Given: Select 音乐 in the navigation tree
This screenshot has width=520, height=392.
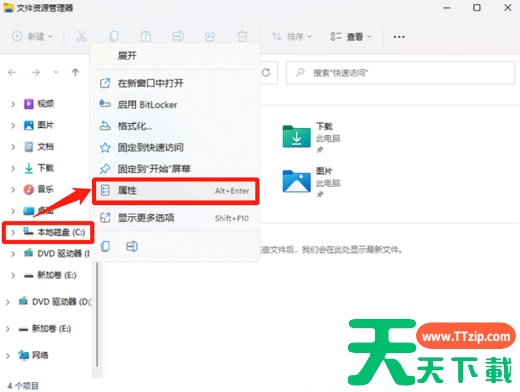Looking at the screenshot, I should (39, 190).
